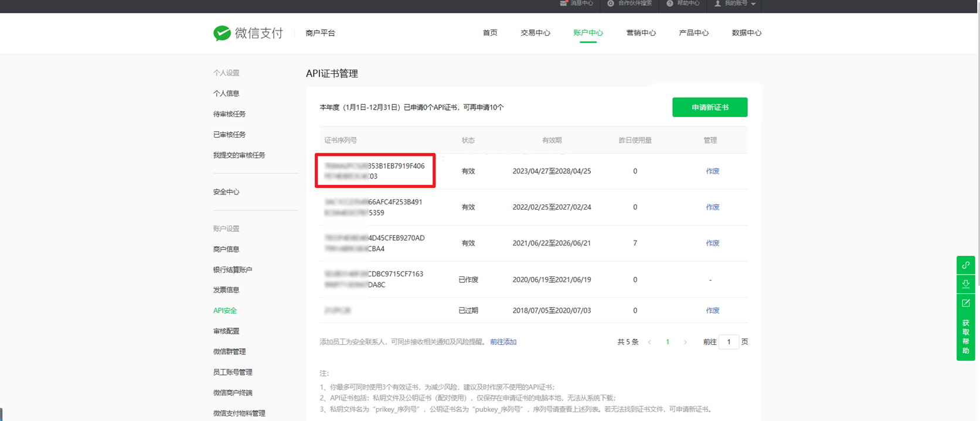Open the message center envelope icon
This screenshot has width=980, height=421.
click(563, 4)
